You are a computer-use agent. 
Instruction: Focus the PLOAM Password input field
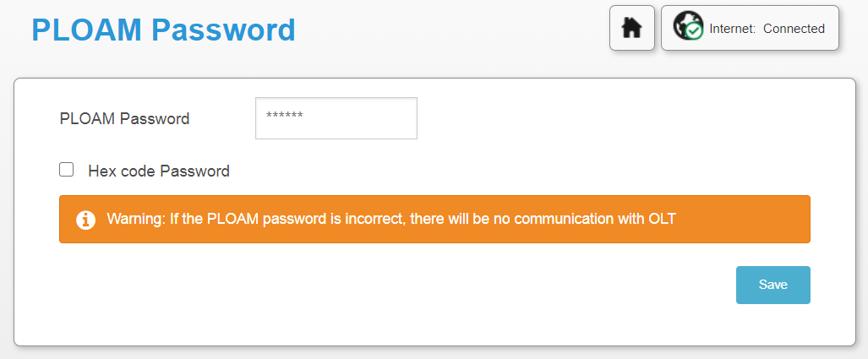coord(336,118)
